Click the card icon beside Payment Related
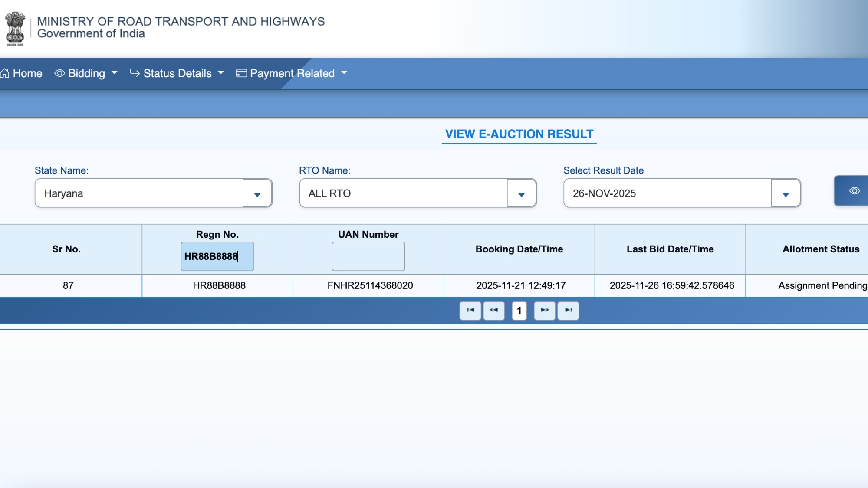The height and width of the screenshot is (488, 868). tap(242, 73)
